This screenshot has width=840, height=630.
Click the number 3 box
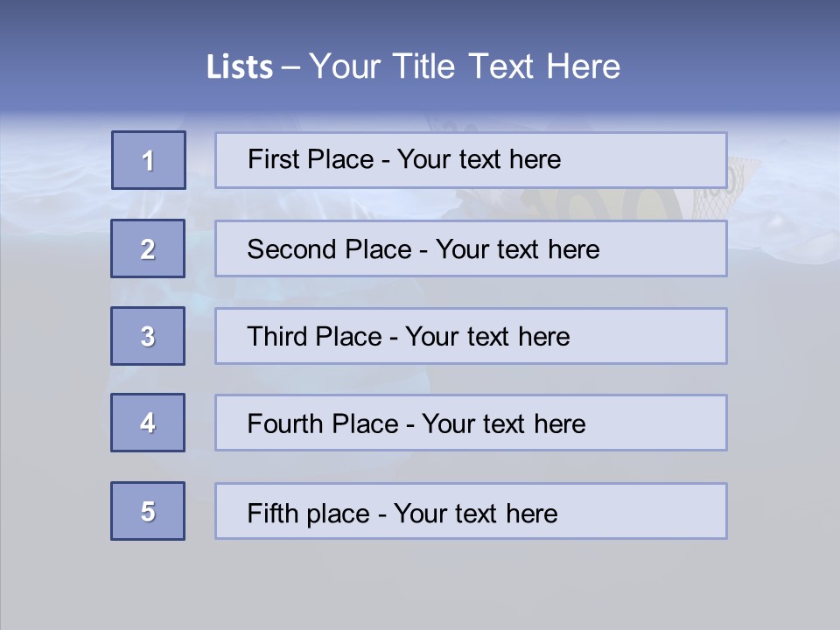[x=148, y=336]
